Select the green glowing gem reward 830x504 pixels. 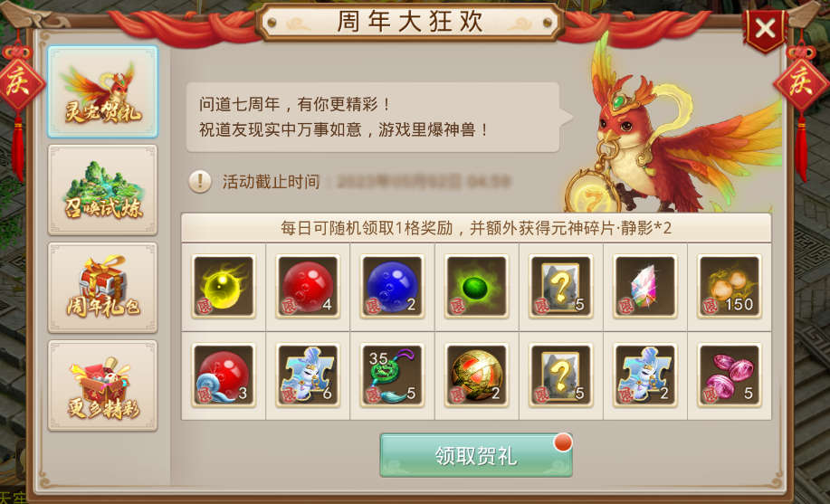[x=476, y=287]
